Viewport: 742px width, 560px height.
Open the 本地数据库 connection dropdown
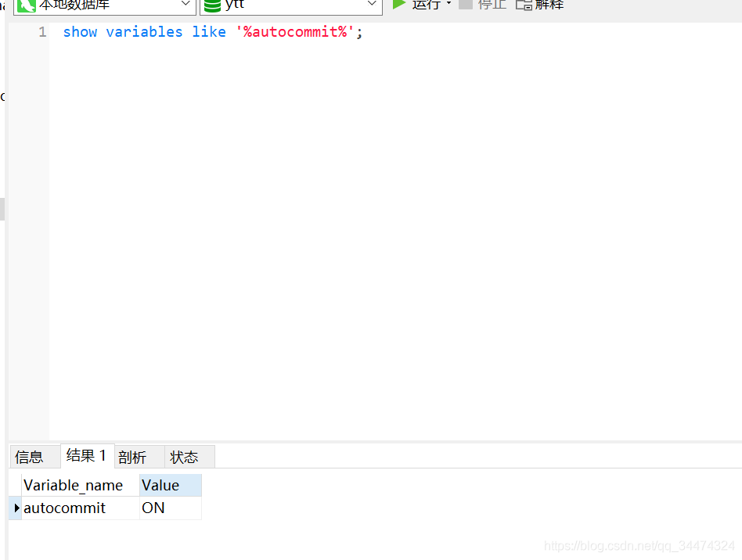point(185,5)
